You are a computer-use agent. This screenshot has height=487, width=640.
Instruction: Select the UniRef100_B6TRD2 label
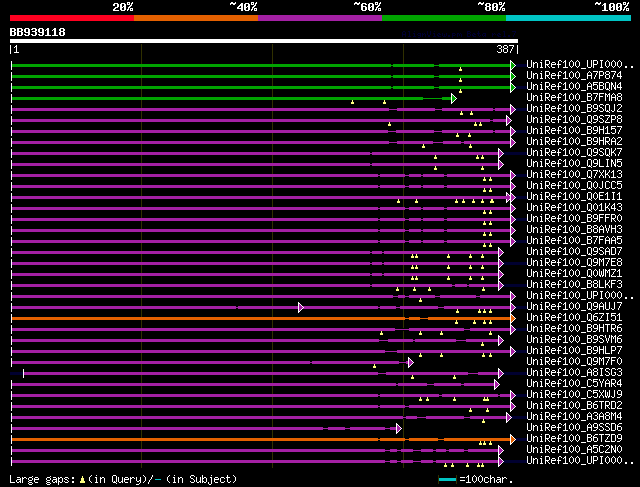pyautogui.click(x=574, y=406)
